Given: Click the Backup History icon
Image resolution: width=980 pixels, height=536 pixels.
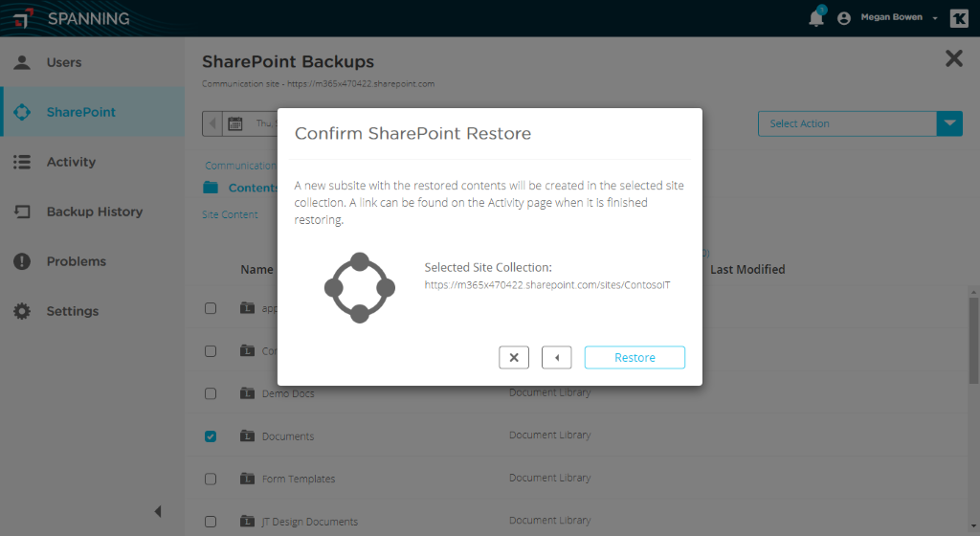Looking at the screenshot, I should click(x=22, y=212).
